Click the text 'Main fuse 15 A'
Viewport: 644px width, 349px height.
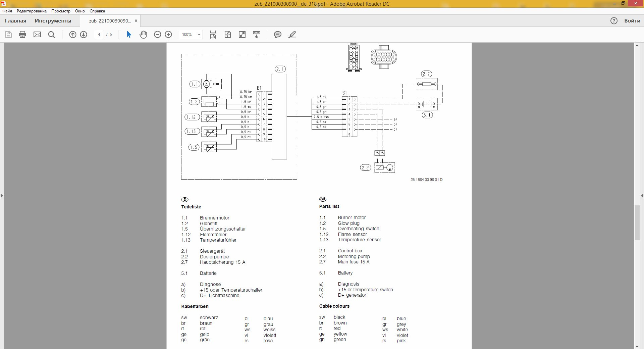coord(354,262)
